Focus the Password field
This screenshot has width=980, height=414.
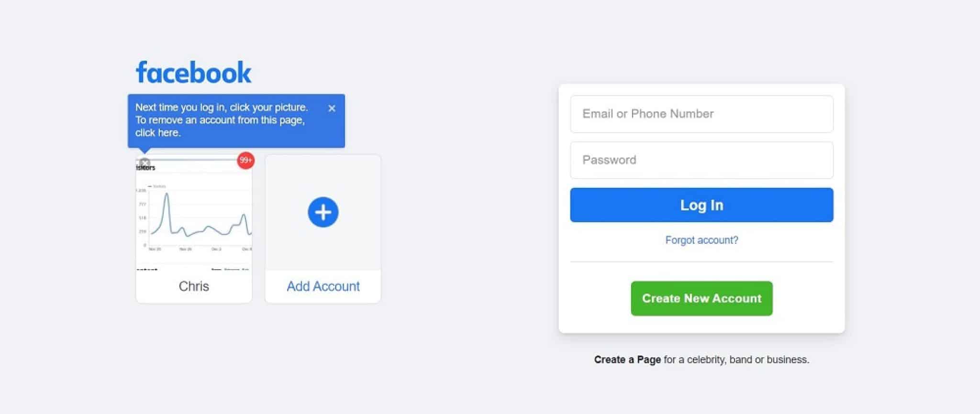click(702, 160)
